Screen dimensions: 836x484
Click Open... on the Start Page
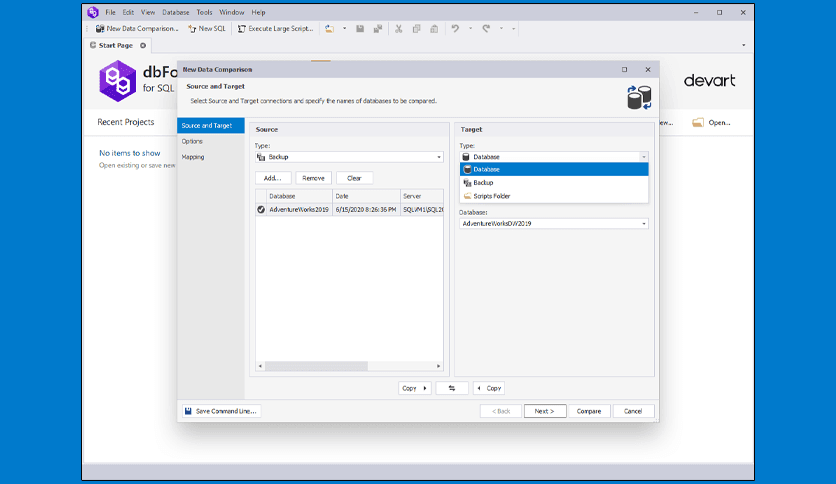point(719,123)
